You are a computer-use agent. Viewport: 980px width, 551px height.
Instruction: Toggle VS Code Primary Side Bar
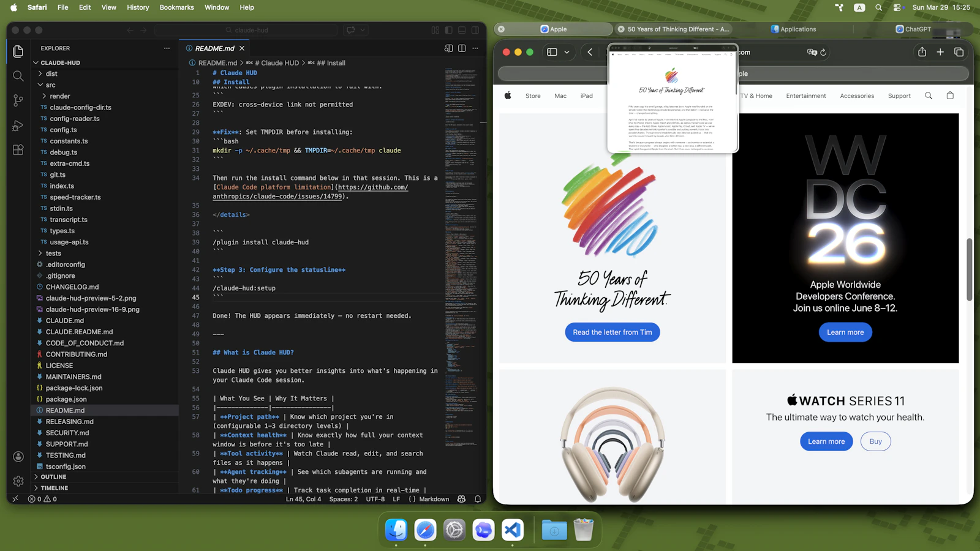click(449, 30)
